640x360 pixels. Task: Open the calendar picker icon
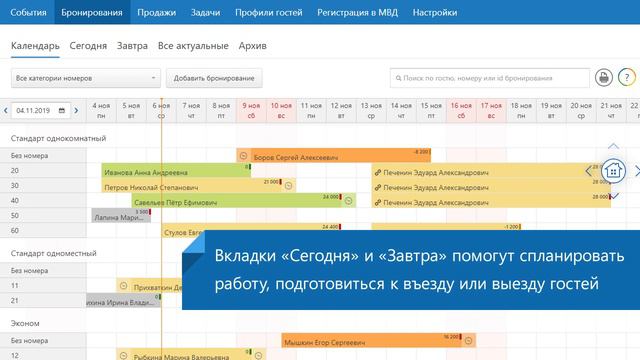62,111
